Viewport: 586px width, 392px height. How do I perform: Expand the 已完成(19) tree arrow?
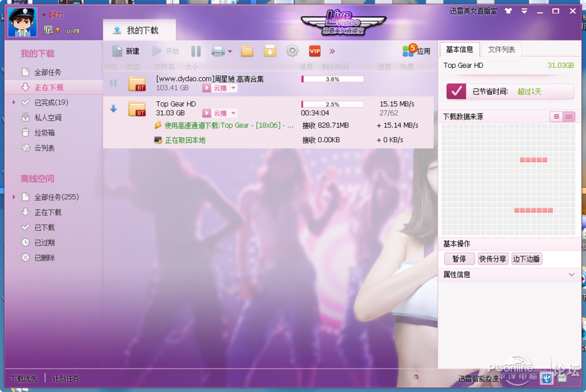(x=14, y=102)
